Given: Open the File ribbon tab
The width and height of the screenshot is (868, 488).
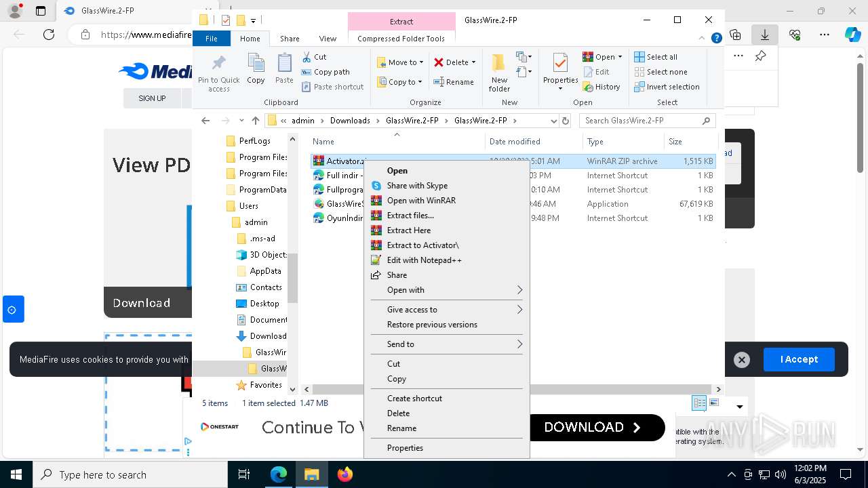Looking at the screenshot, I should tap(212, 39).
